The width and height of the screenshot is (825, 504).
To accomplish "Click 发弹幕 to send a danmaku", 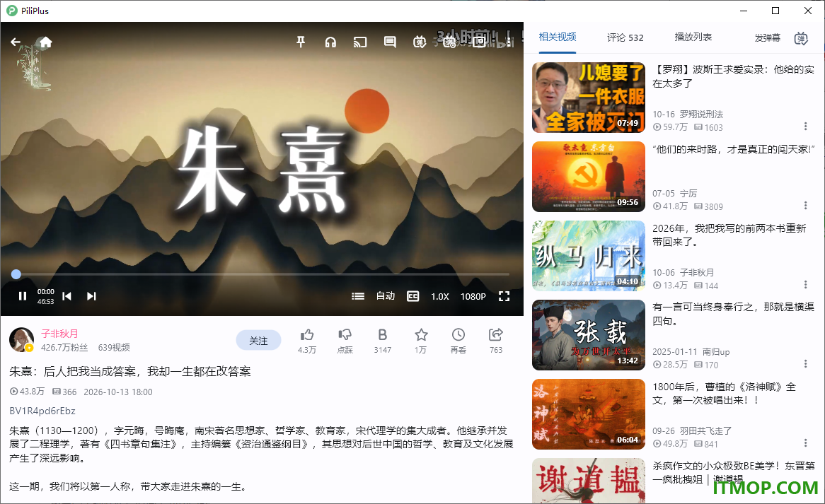I will tap(768, 38).
